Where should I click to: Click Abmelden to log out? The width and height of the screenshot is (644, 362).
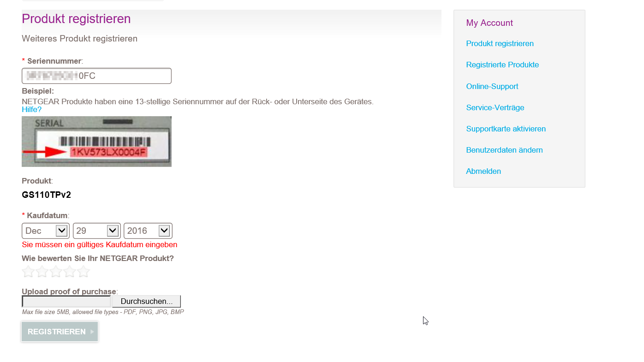(483, 171)
